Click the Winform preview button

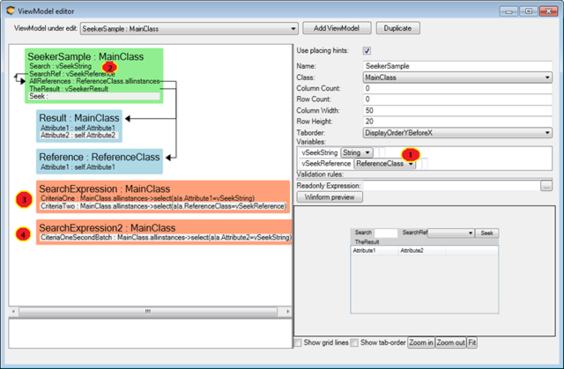tap(329, 197)
